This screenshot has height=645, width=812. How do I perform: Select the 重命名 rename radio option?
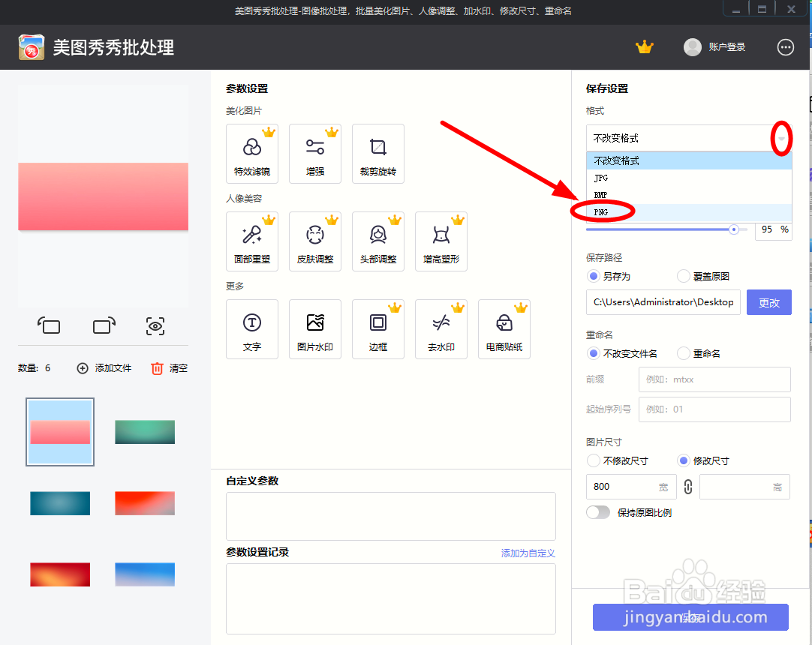(x=684, y=353)
